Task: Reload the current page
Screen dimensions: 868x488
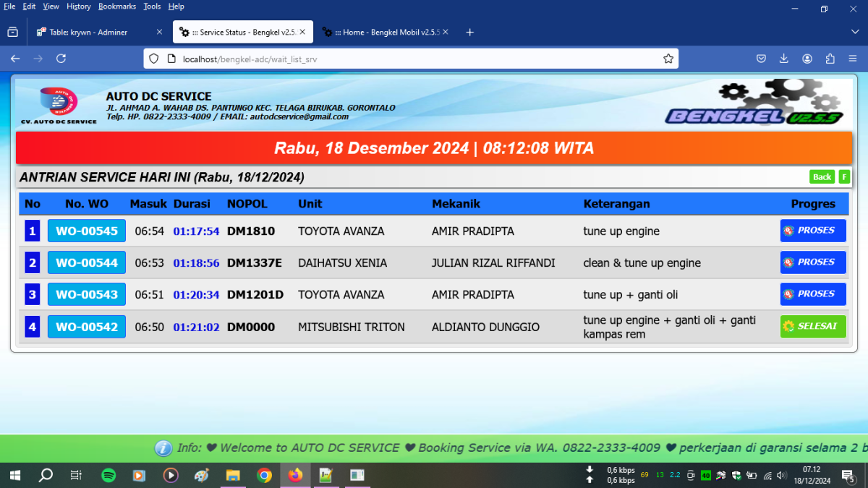Action: click(x=61, y=59)
